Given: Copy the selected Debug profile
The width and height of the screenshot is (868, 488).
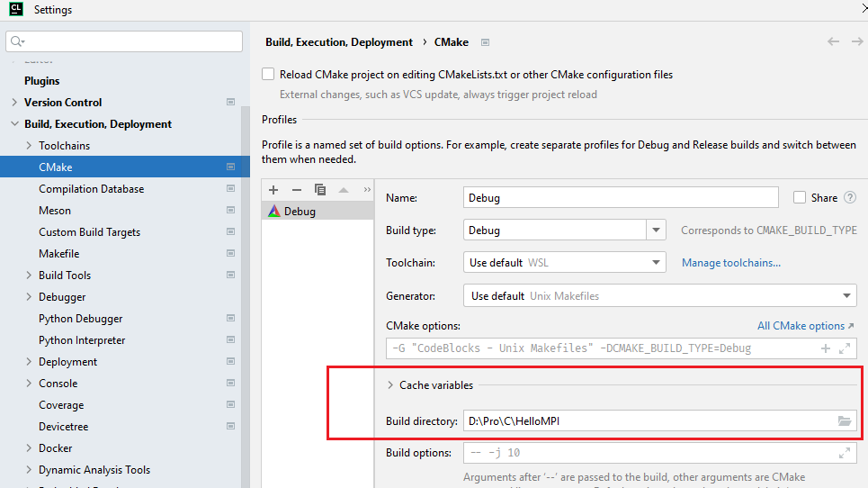Looking at the screenshot, I should pyautogui.click(x=319, y=190).
